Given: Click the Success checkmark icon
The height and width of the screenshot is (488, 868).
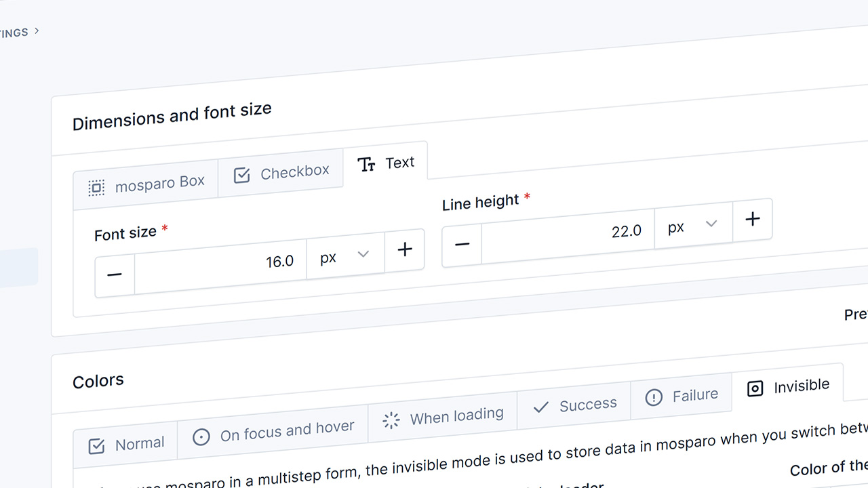Looking at the screenshot, I should tap(541, 408).
